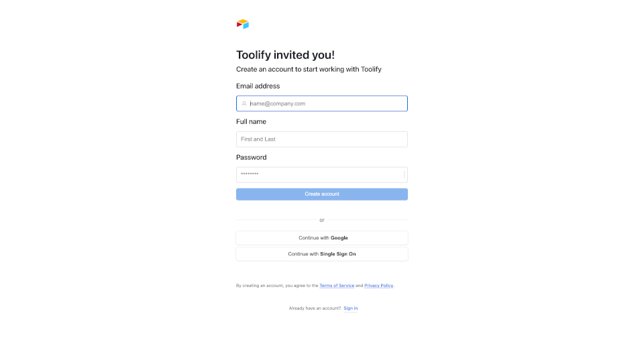Viewport: 644px width, 356px height.
Task: Open the Terms of Service link
Action: click(x=337, y=286)
